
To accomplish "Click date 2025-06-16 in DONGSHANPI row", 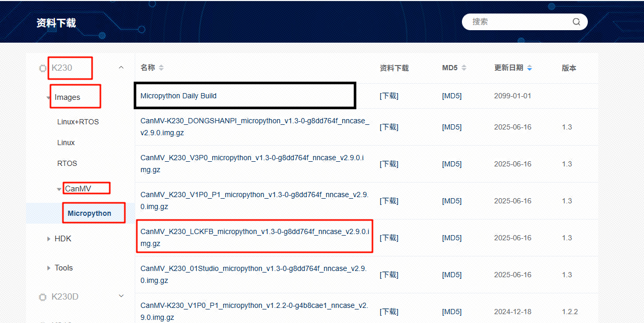I will 513,127.
